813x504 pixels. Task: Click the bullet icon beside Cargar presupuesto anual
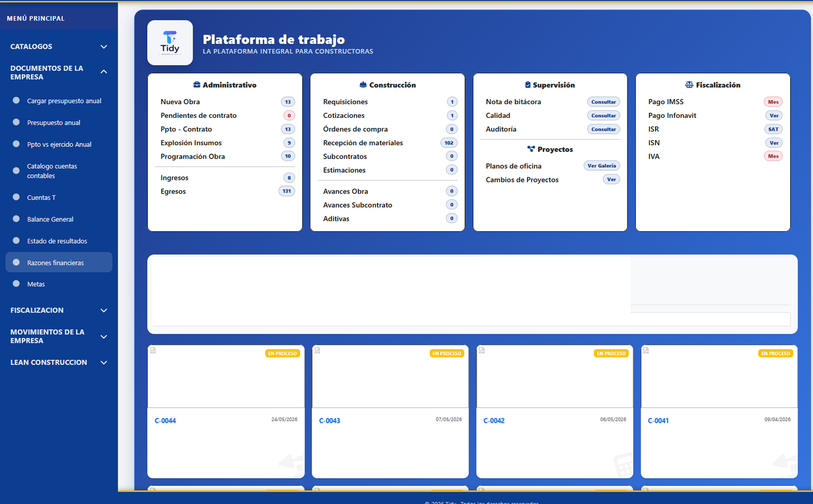click(16, 101)
